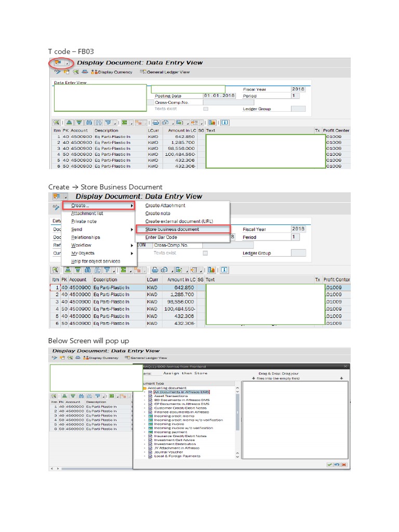This screenshot has width=399, height=532.
Task: Toggle Texts exist checkbox in the topmost screen
Action: pyautogui.click(x=206, y=109)
